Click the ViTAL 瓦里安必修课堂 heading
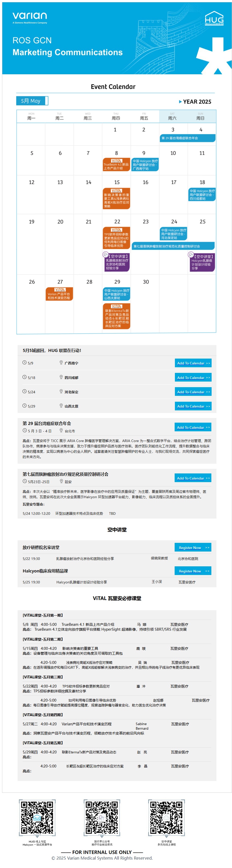 (x=117, y=598)
